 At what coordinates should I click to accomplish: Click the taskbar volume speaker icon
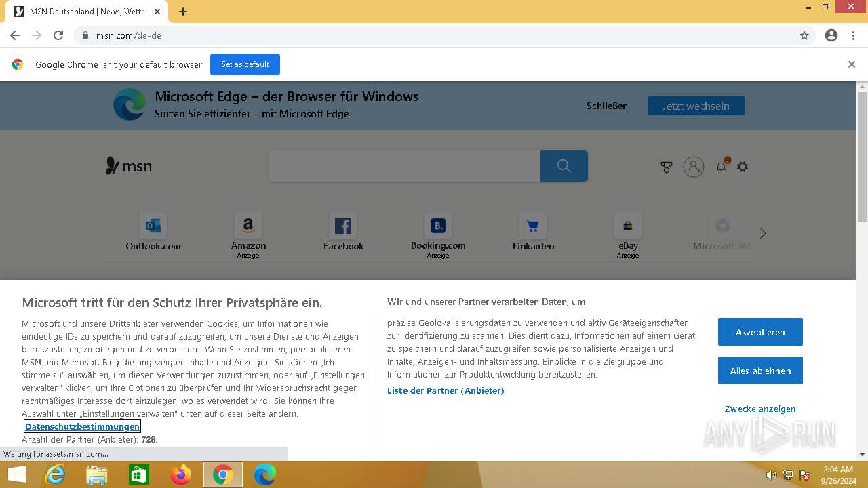pyautogui.click(x=771, y=475)
